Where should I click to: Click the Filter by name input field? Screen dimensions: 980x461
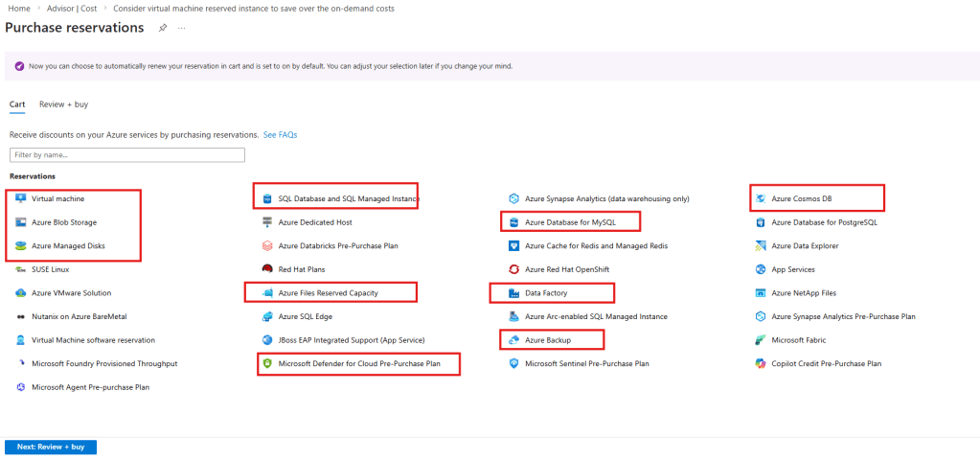[127, 154]
